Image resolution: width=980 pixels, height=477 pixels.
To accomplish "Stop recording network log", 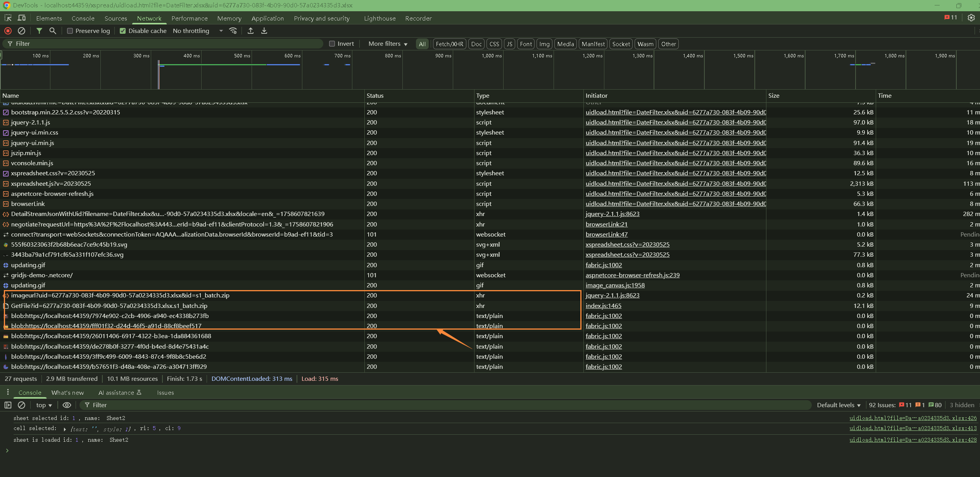I will (8, 31).
